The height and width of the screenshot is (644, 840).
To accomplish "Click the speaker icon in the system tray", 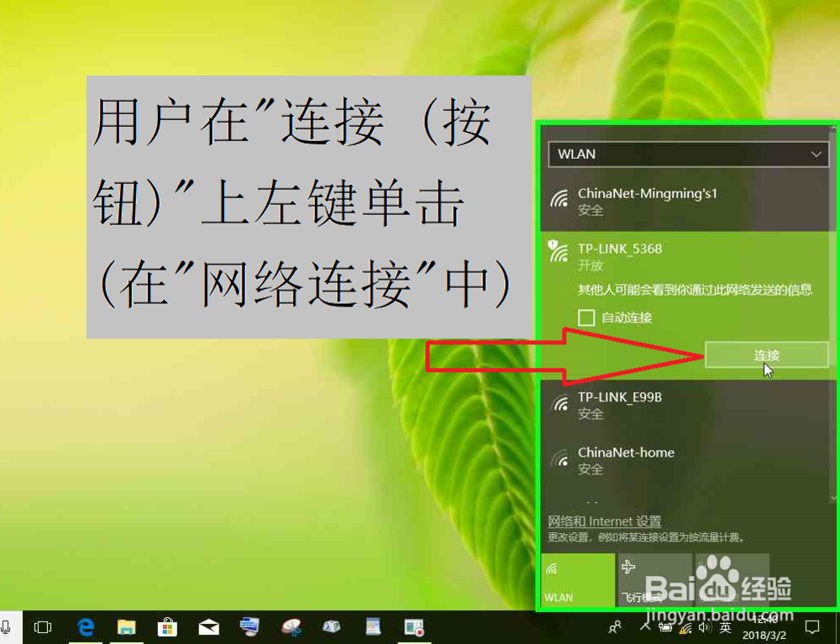I will pos(704,626).
